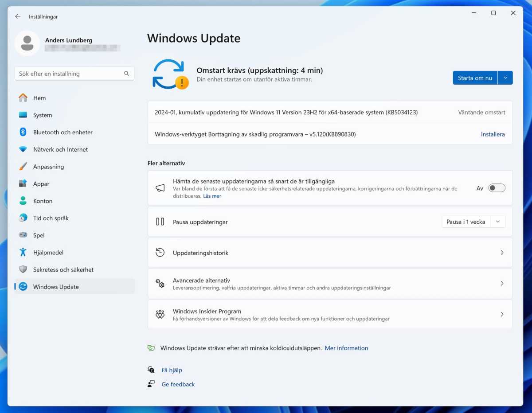
Task: Click the Windows-verktyget Borttagning av skadlig programvara text
Action: (255, 134)
